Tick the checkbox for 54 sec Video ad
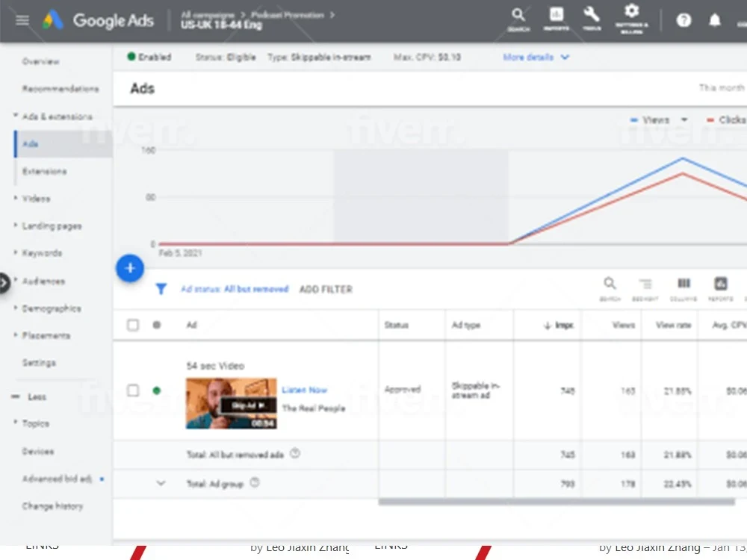The width and height of the screenshot is (747, 560). tap(133, 391)
